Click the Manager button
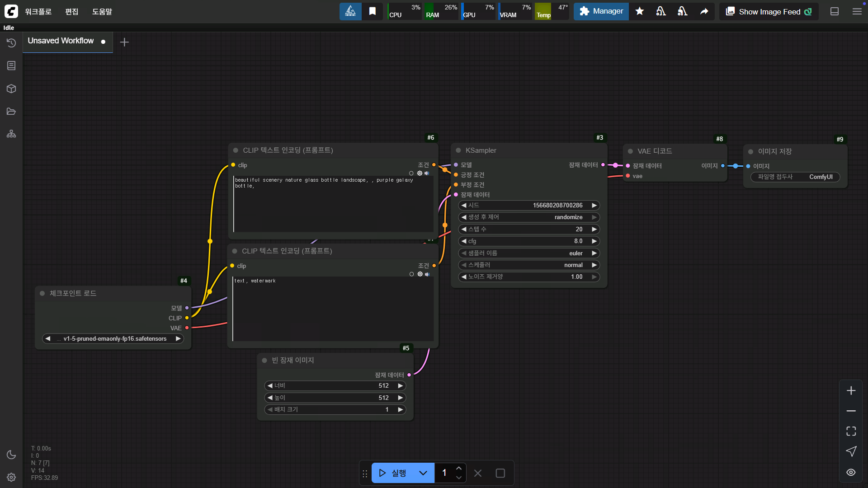The width and height of the screenshot is (868, 488). click(601, 11)
